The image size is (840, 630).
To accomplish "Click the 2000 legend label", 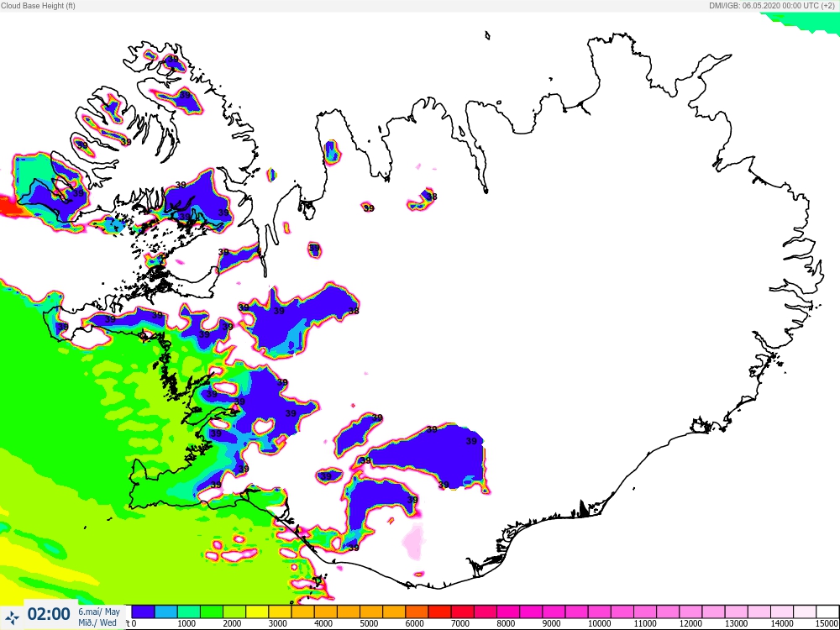I will (232, 623).
